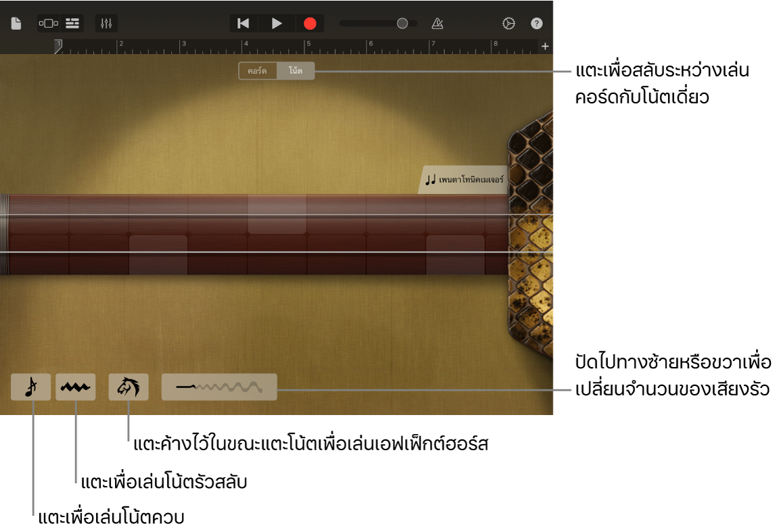Switch to Tracks view button
Viewport: 779px width, 532px height.
[72, 24]
